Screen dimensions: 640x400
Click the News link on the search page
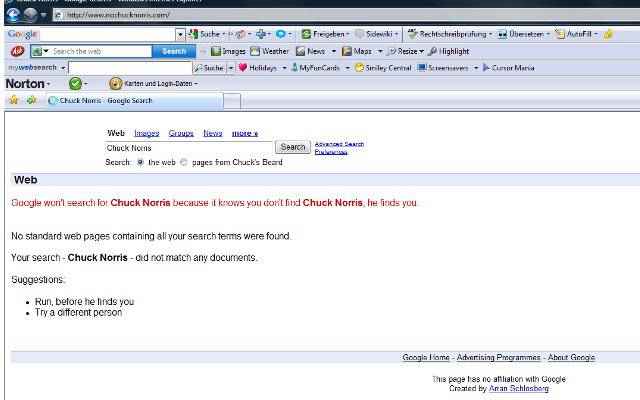click(213, 133)
